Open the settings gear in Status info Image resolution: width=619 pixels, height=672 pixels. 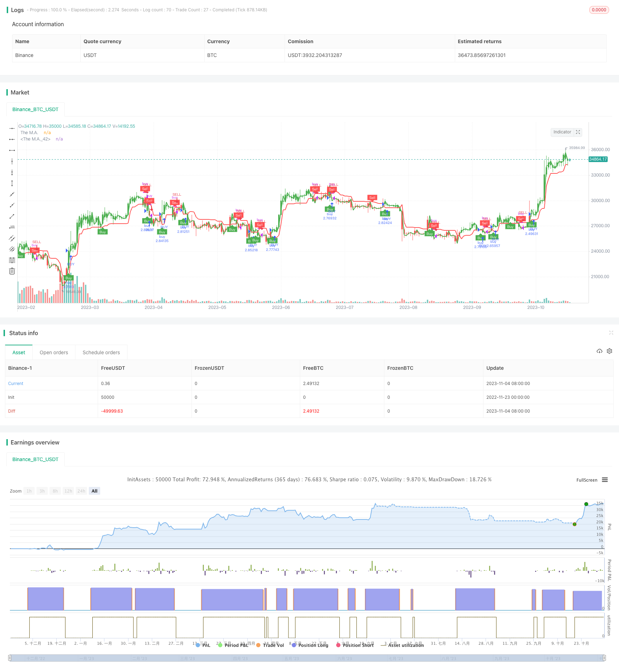pos(609,351)
